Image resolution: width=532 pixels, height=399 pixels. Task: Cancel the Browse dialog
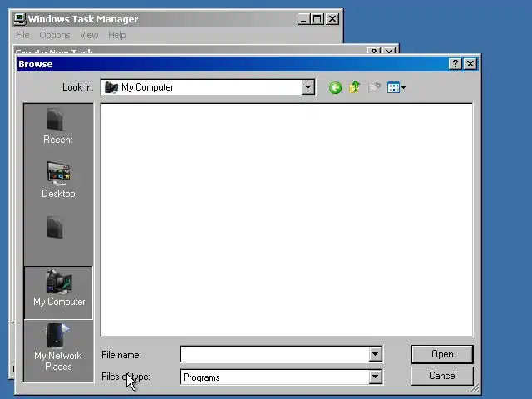(442, 376)
